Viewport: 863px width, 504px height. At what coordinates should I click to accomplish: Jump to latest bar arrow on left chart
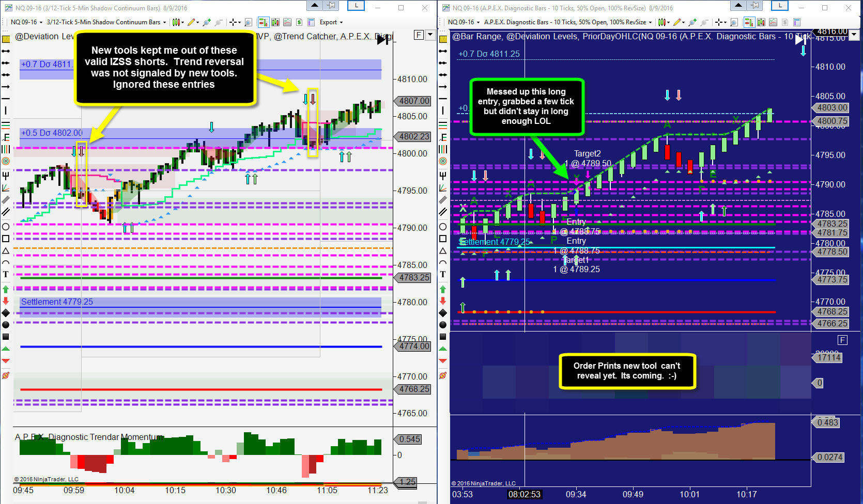point(383,40)
